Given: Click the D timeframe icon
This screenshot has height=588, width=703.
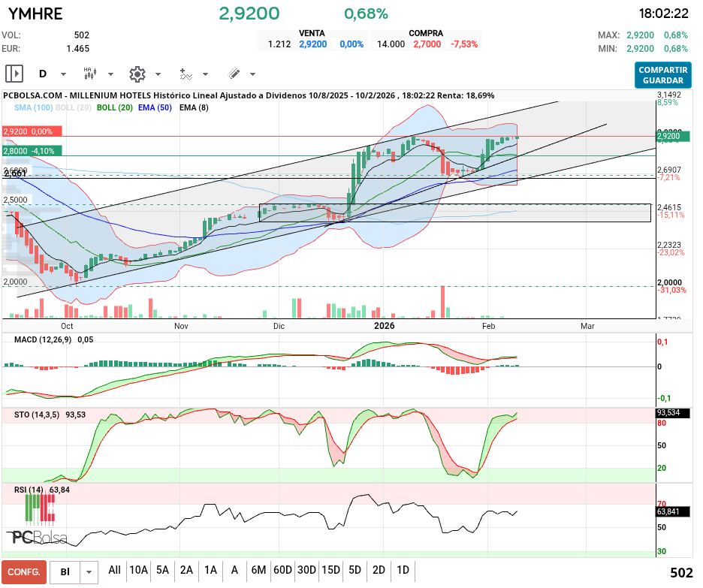Looking at the screenshot, I should 41,74.
